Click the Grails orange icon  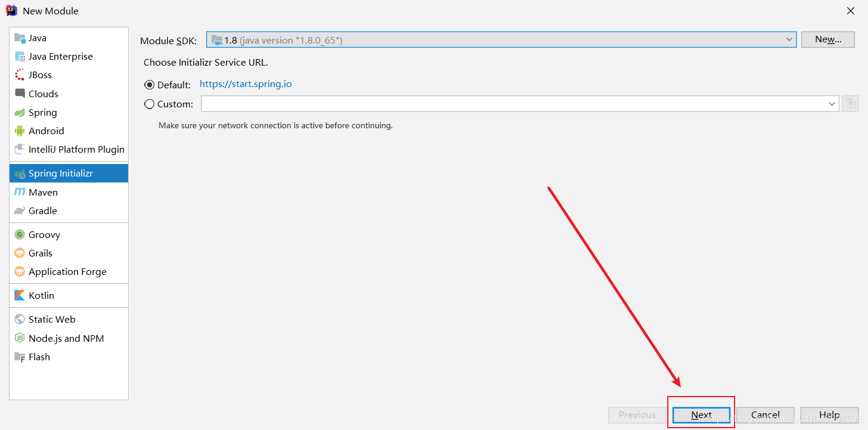pos(20,253)
